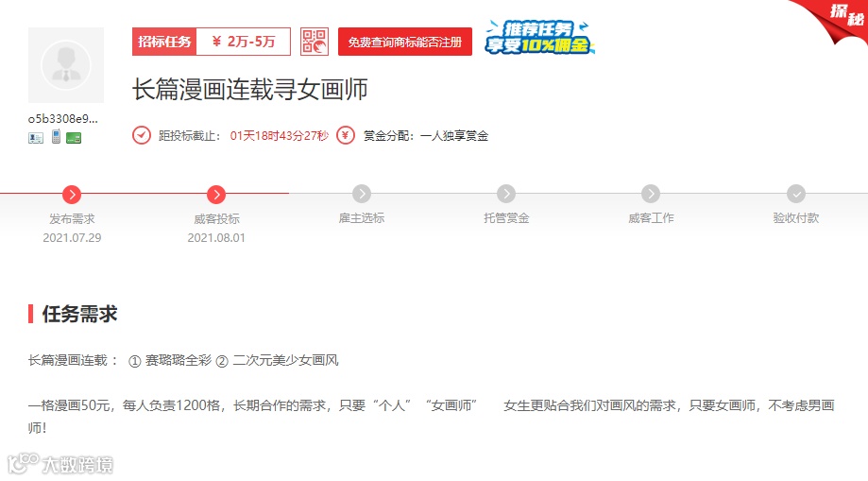Click the yen reward distribution icon
This screenshot has width=868, height=481.
click(346, 135)
